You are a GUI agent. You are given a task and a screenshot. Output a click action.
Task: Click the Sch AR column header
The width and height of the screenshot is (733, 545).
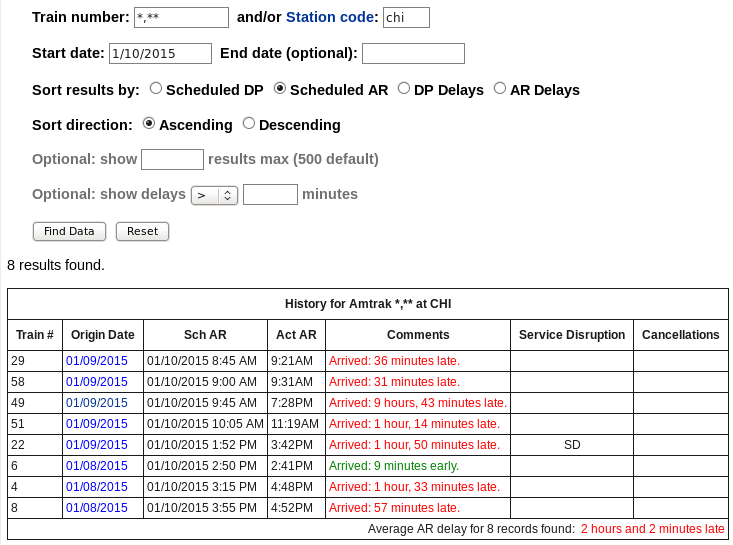coord(205,335)
